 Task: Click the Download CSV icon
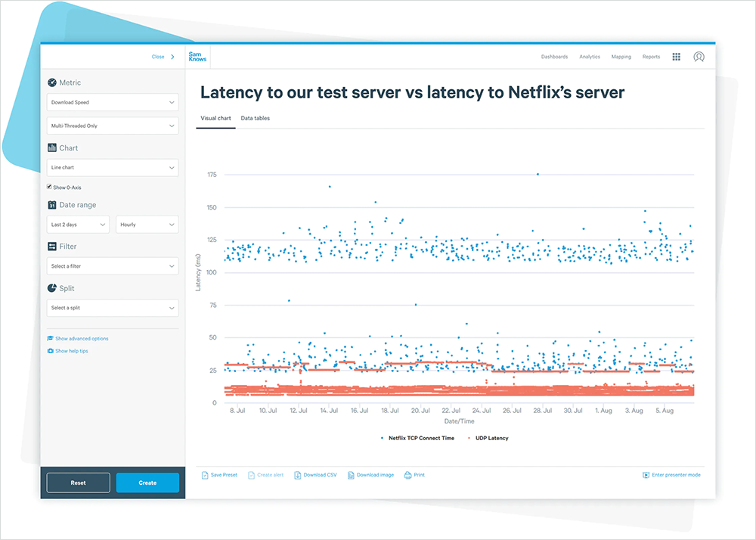click(297, 475)
